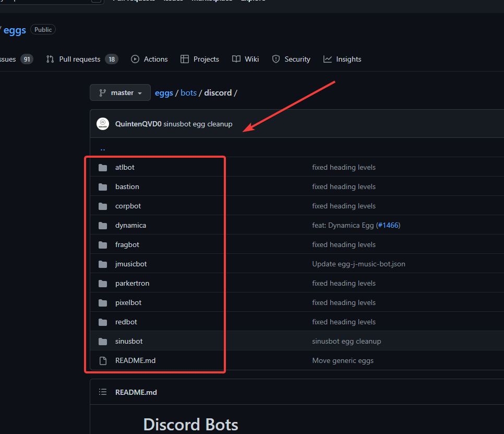Click the sinusbot folder icon

(103, 342)
